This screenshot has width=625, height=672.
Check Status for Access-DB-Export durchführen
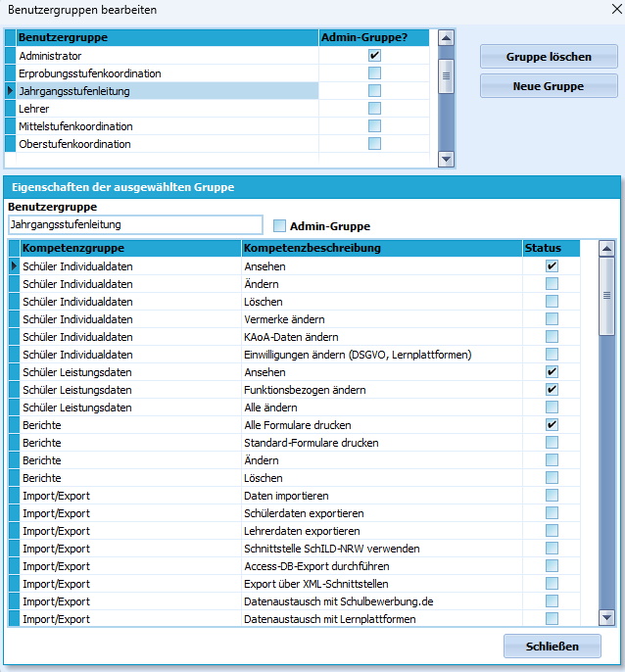552,566
